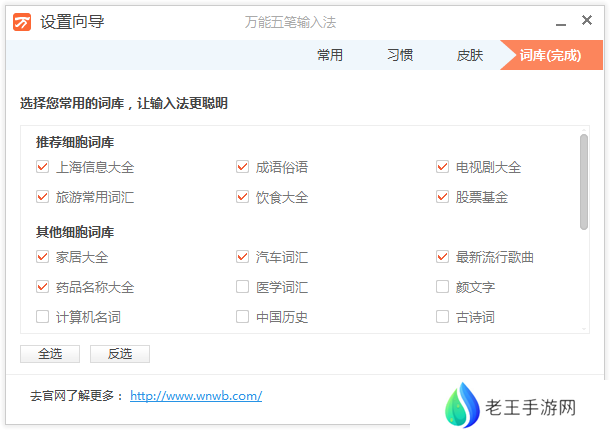Click the 万能五笔输入法 title text
Screen dimensions: 610x430
[290, 22]
